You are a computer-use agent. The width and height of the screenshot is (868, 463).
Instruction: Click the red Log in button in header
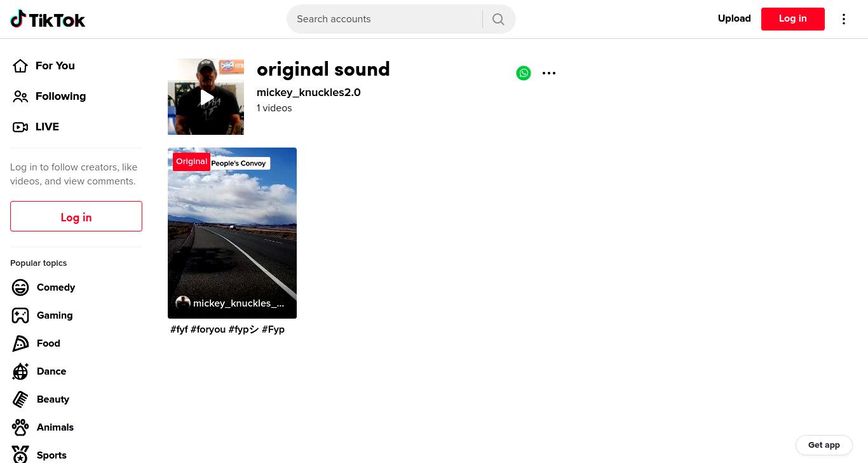(x=793, y=19)
